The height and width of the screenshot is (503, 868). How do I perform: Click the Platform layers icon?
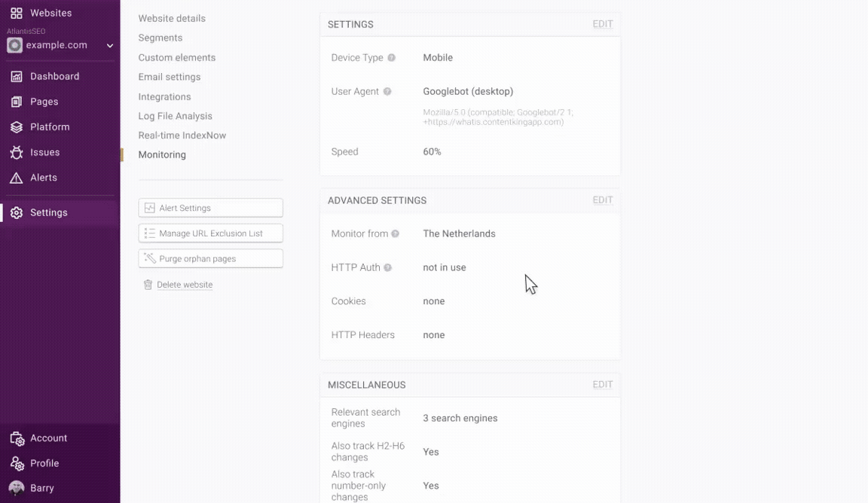pos(16,127)
